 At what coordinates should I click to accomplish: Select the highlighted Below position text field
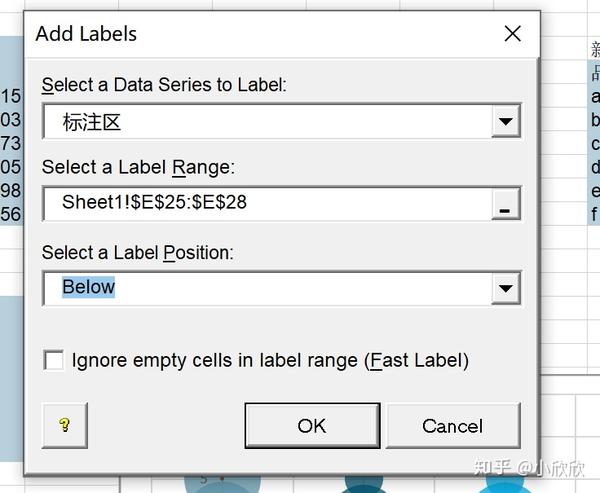click(x=267, y=288)
